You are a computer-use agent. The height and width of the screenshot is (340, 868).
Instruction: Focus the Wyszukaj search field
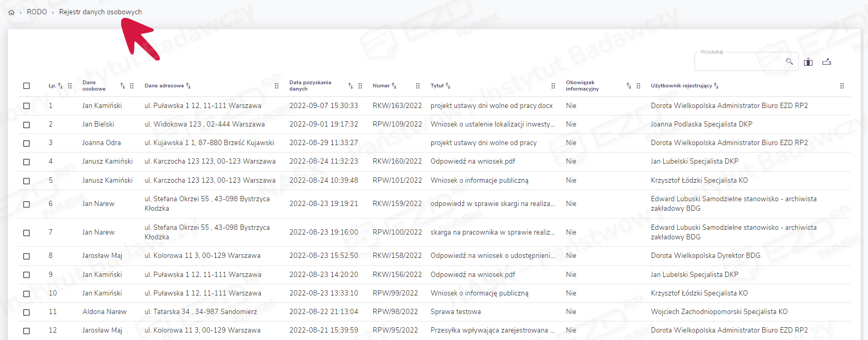[739, 62]
